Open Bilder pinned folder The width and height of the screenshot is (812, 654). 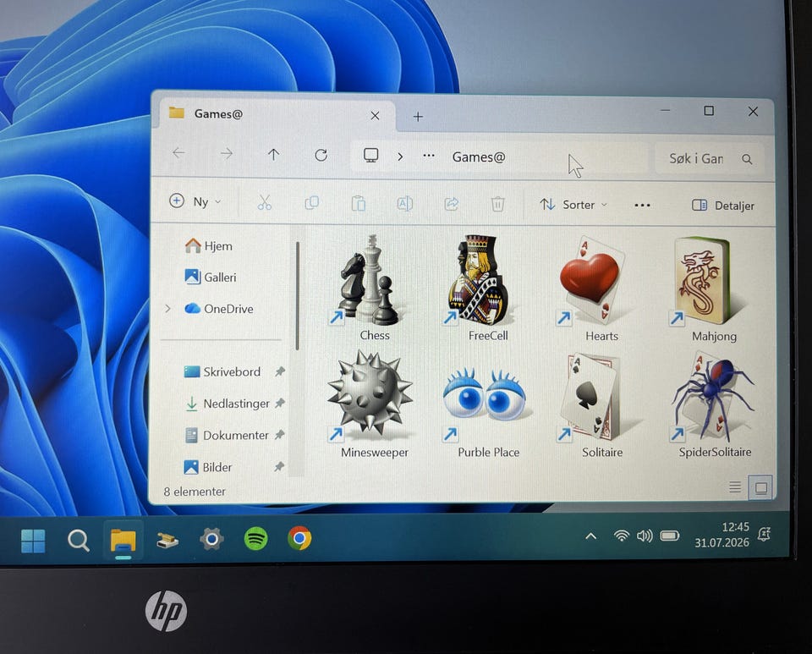click(208, 467)
